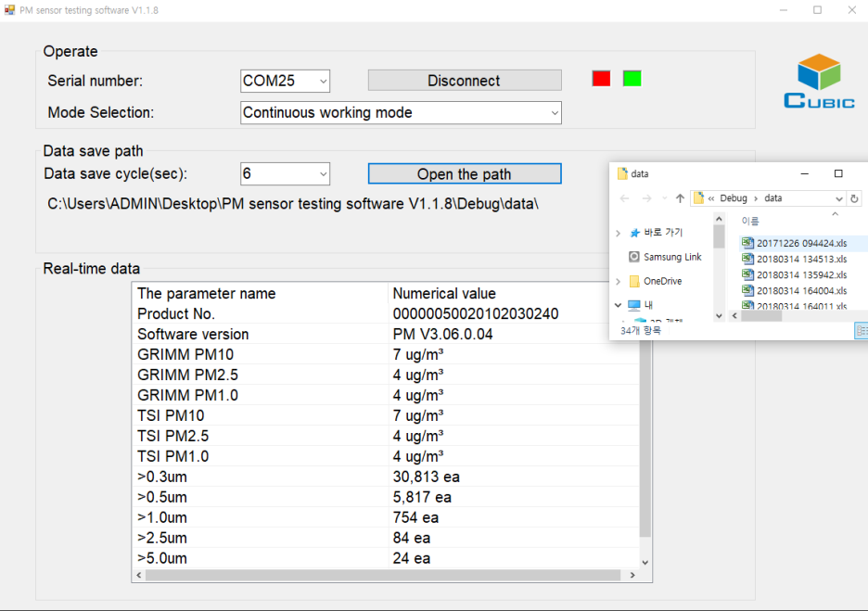Image resolution: width=868 pixels, height=611 pixels.
Task: Click Debug in the address breadcrumb
Action: coord(733,198)
